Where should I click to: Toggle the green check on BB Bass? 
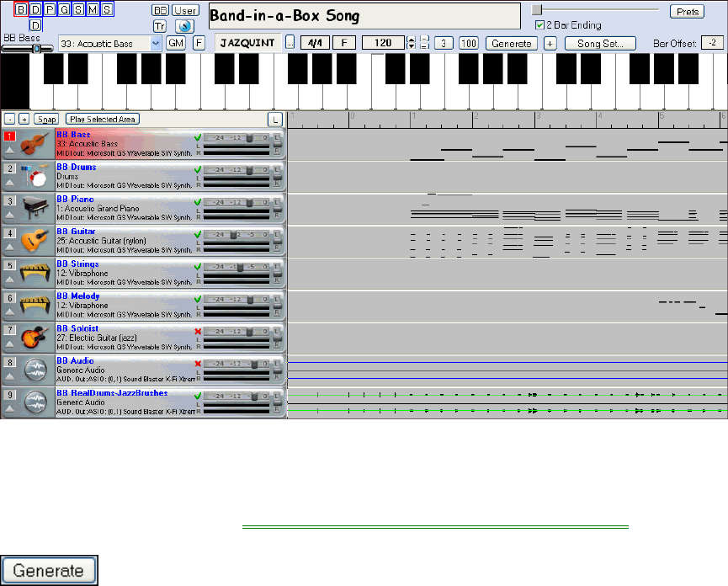click(x=198, y=137)
